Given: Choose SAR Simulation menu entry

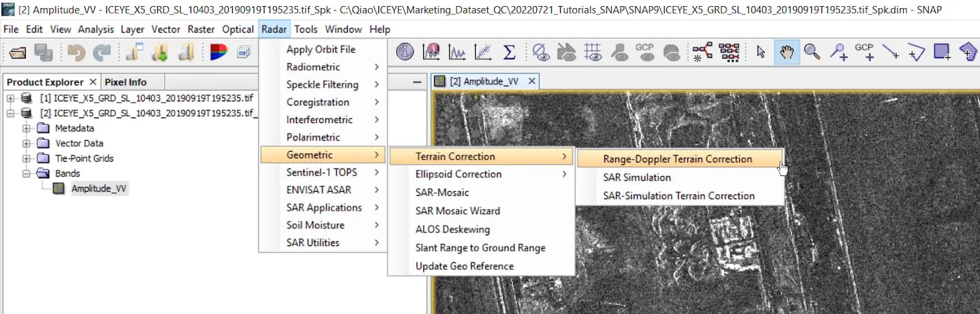Looking at the screenshot, I should point(679,177).
